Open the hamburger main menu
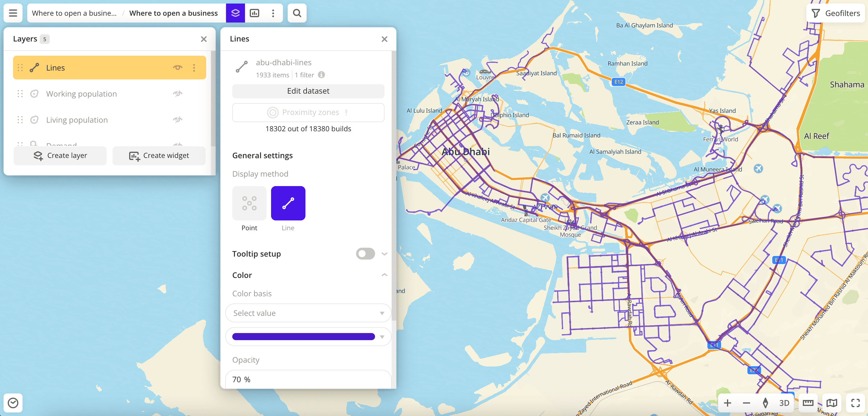Screen dimensions: 868x416 point(13,13)
